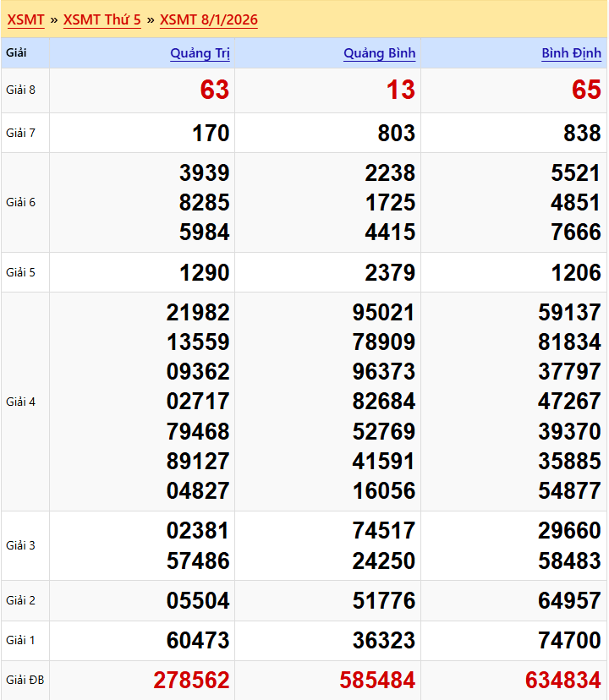The height and width of the screenshot is (700, 609).
Task: Select Bình Định special prize number 634834
Action: tap(563, 680)
